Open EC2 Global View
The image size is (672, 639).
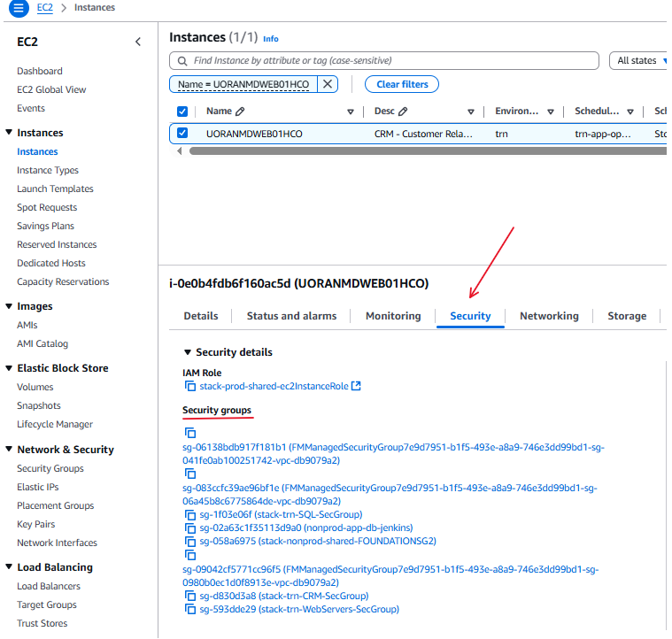[51, 89]
